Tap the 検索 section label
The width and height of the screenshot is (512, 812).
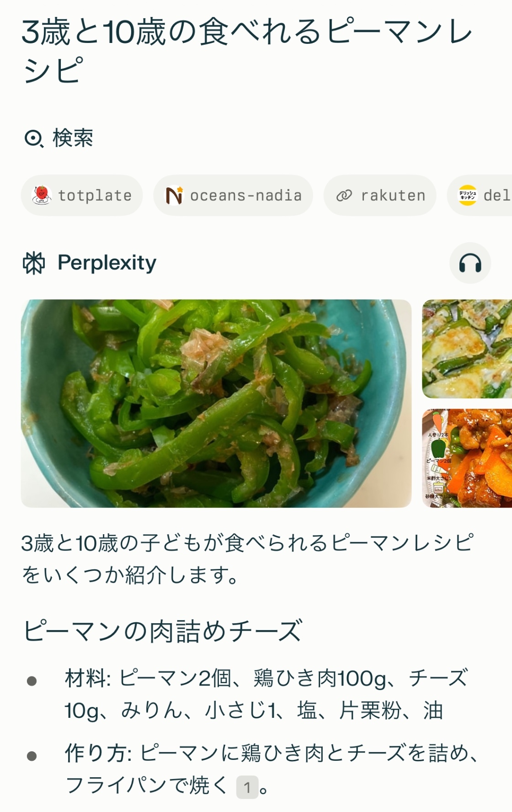(x=73, y=138)
